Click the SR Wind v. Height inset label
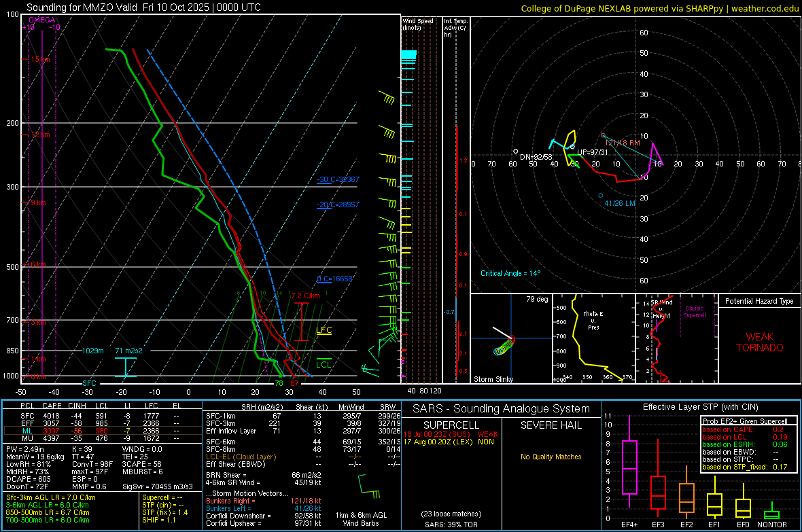This screenshot has height=532, width=802. pos(661,309)
